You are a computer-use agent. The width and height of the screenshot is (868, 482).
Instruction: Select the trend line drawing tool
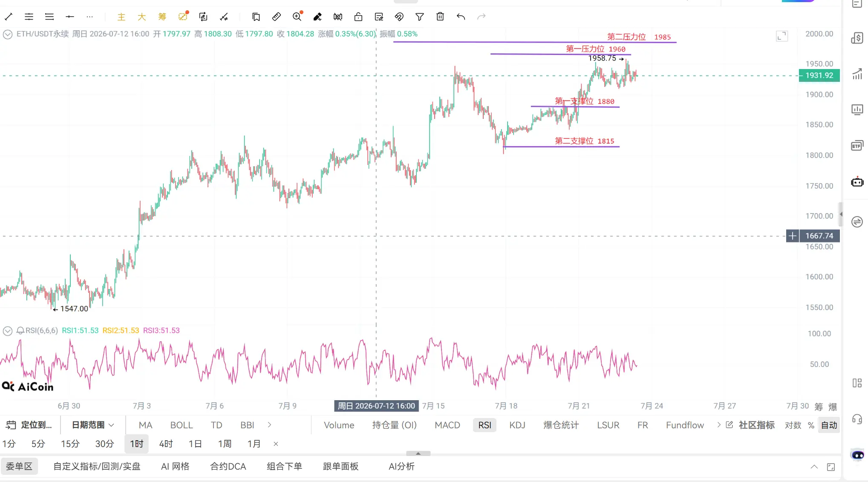click(9, 17)
